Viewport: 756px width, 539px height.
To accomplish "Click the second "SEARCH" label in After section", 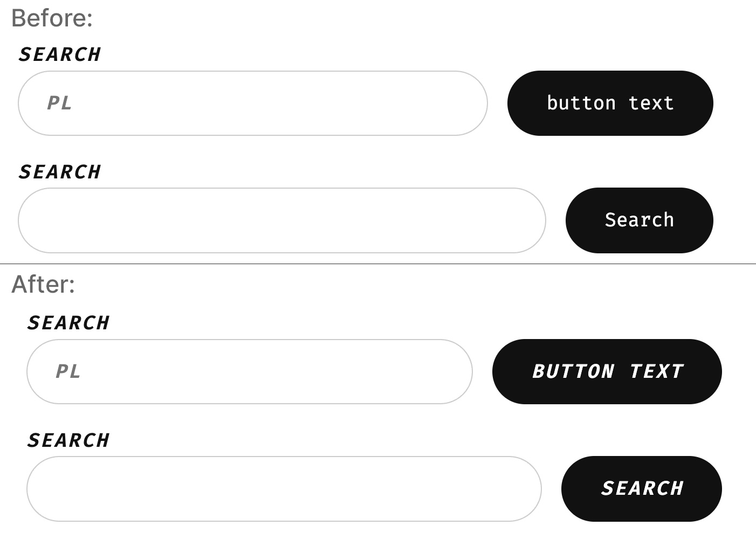I will coord(68,439).
